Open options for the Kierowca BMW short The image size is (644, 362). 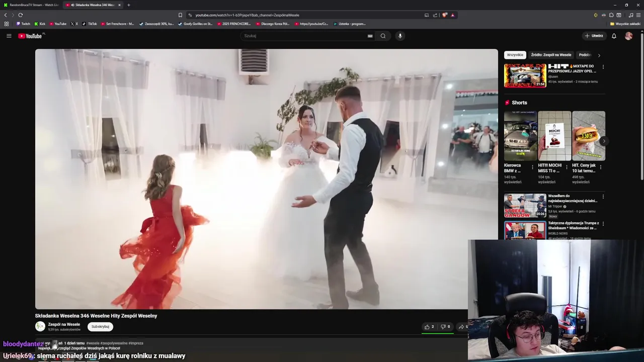pos(532,167)
